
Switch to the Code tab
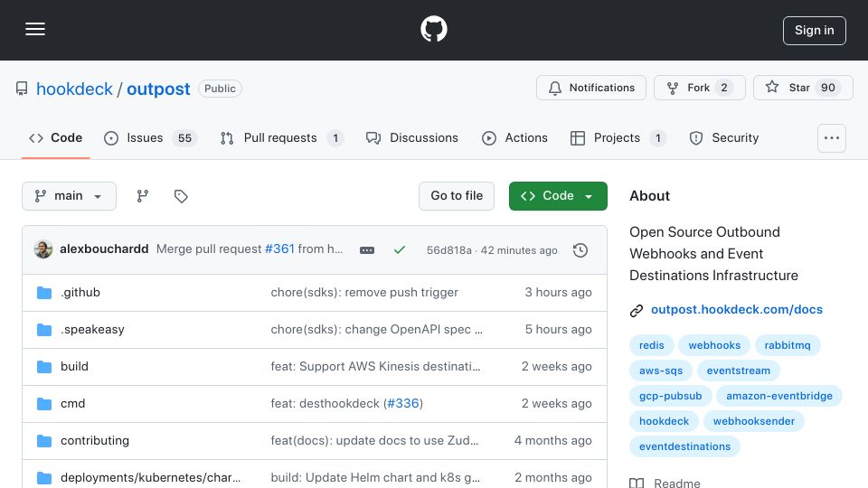point(55,137)
